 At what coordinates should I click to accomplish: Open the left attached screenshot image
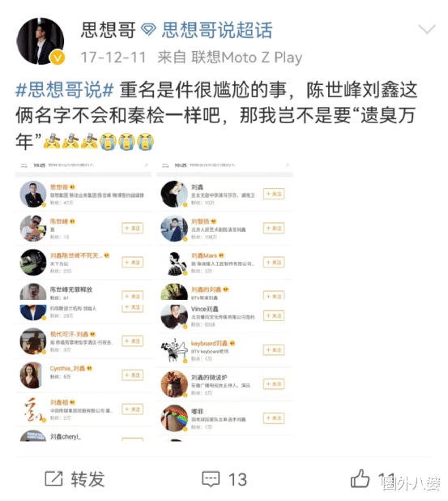[x=83, y=302]
